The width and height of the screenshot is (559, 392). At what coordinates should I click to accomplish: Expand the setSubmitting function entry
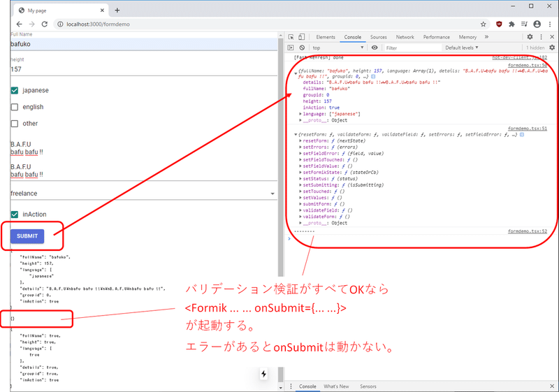pyautogui.click(x=300, y=185)
